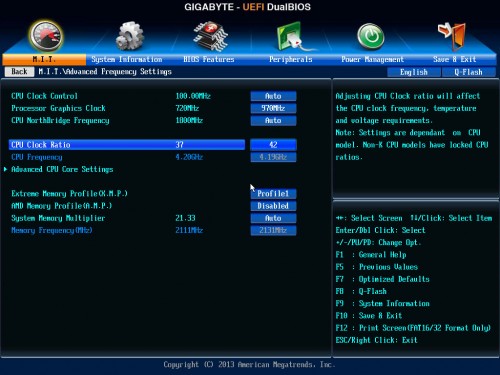This screenshot has width=500, height=375.
Task: Open the System Information gear icon
Action: coord(129,36)
